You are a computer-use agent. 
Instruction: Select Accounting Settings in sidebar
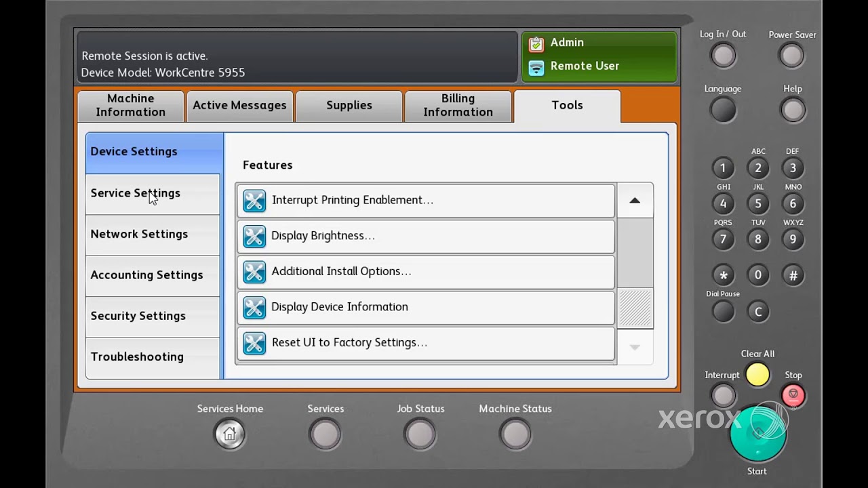[153, 275]
